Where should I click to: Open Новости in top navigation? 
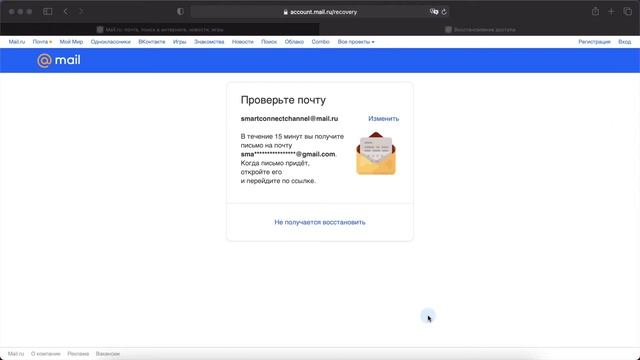(242, 42)
